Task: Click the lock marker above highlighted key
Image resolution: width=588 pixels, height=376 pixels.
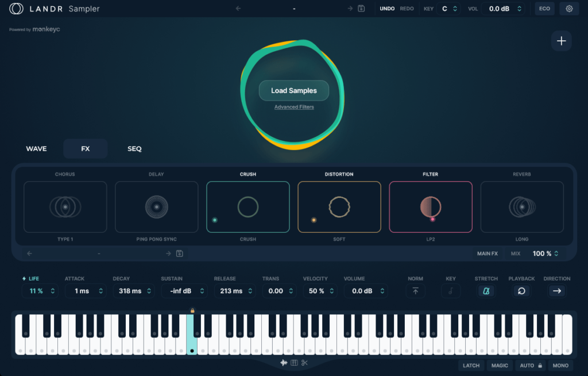Action: [x=192, y=310]
